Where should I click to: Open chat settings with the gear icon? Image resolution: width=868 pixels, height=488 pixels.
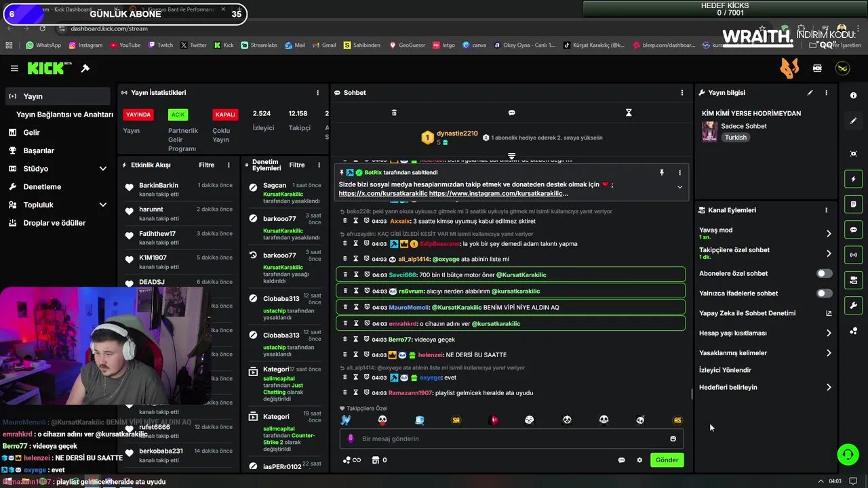[x=639, y=460]
